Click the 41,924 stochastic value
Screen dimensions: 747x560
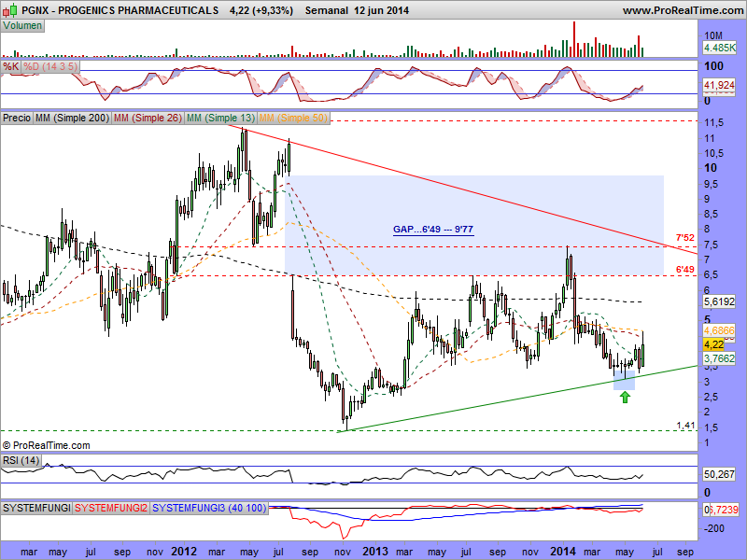tap(719, 85)
